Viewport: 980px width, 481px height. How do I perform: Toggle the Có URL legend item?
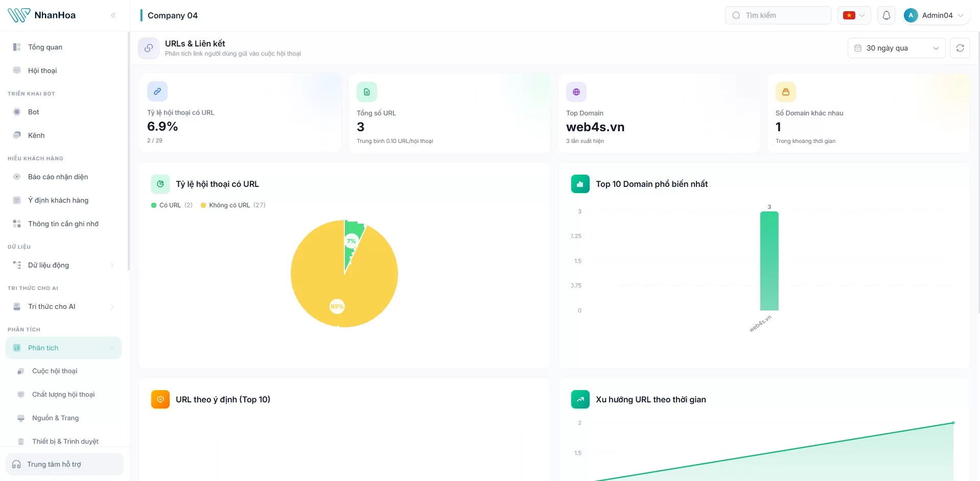(x=172, y=205)
